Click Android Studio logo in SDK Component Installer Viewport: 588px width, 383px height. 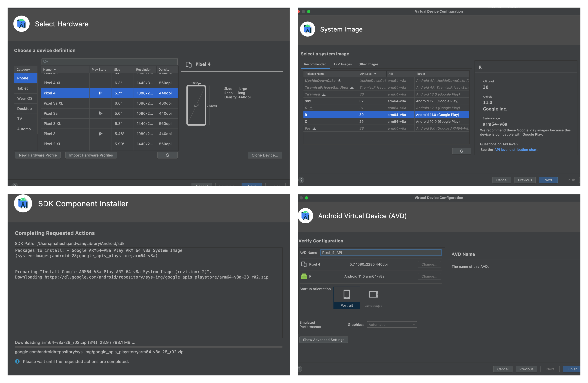[x=23, y=204]
